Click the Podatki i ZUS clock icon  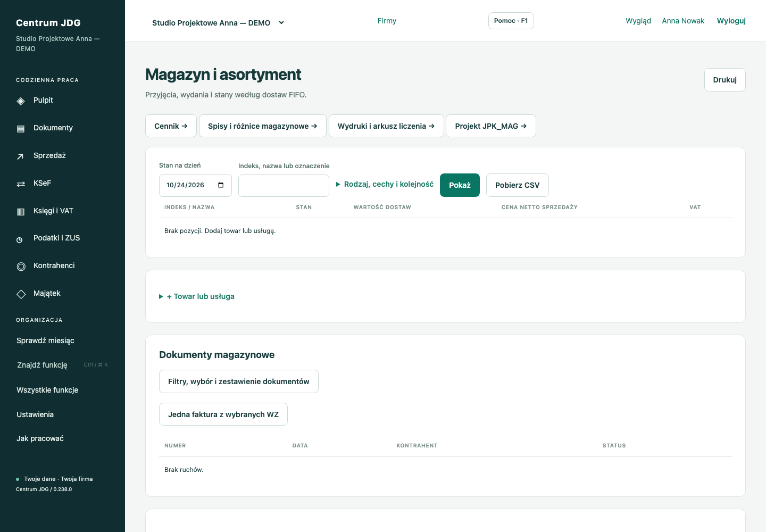tap(20, 240)
